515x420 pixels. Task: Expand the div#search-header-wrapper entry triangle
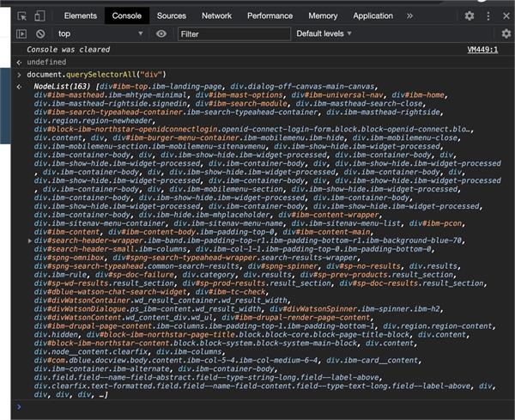pos(30,240)
